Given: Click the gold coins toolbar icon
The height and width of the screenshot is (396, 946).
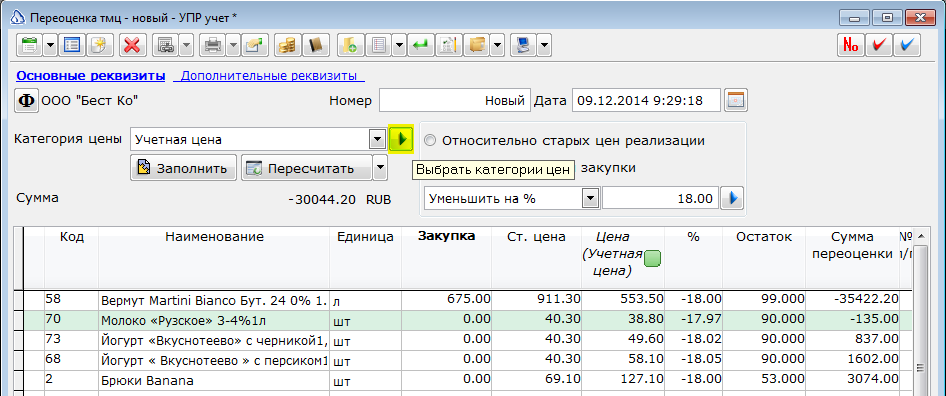Looking at the screenshot, I should pos(288,45).
